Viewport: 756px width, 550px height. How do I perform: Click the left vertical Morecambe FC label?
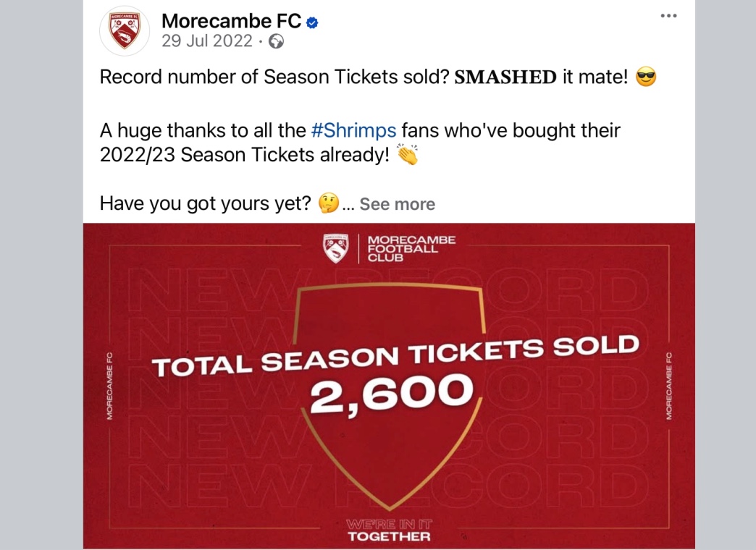pos(109,386)
